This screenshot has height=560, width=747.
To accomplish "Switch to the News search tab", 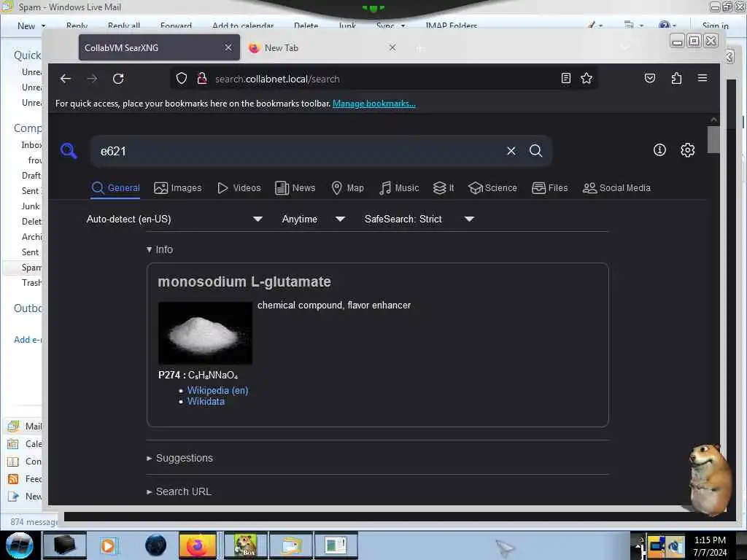I will [x=295, y=188].
